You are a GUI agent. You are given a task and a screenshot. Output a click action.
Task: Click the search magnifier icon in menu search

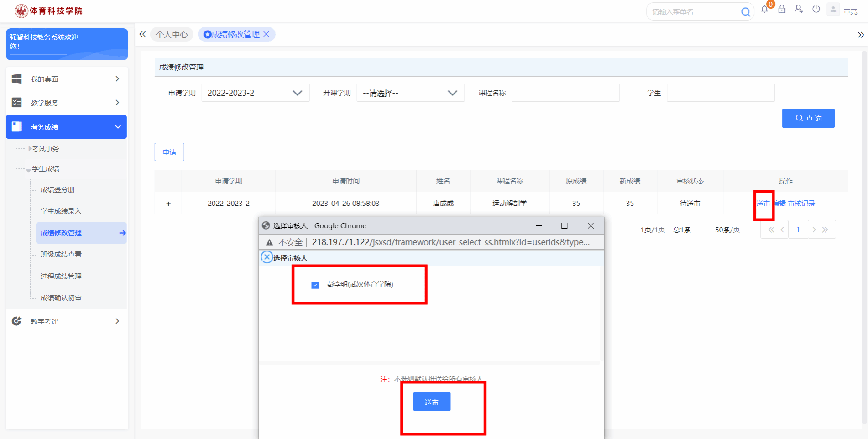[x=745, y=12]
